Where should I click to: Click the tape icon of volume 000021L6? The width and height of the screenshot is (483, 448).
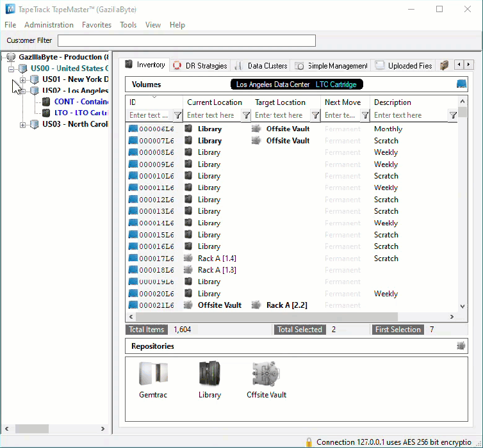[133, 305]
